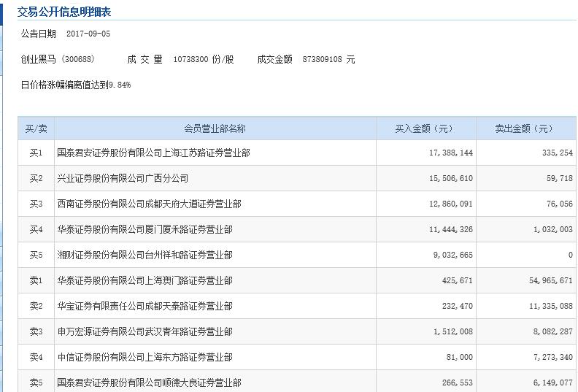The width and height of the screenshot is (578, 392).
Task: Select buy amount 17,388,144
Action: click(x=451, y=153)
